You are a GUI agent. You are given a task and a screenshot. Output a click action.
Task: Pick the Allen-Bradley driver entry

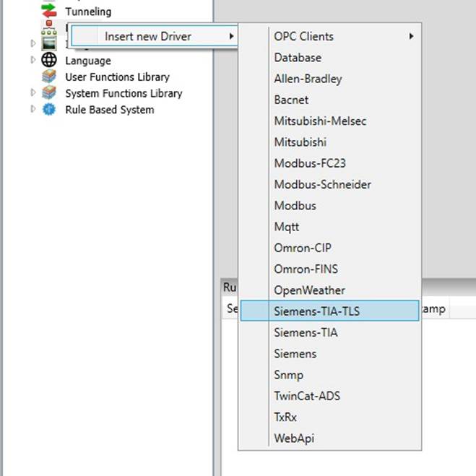[x=308, y=79]
